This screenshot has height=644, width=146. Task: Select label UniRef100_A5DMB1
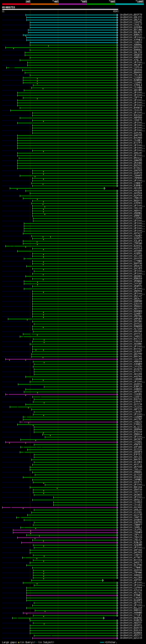(131, 213)
